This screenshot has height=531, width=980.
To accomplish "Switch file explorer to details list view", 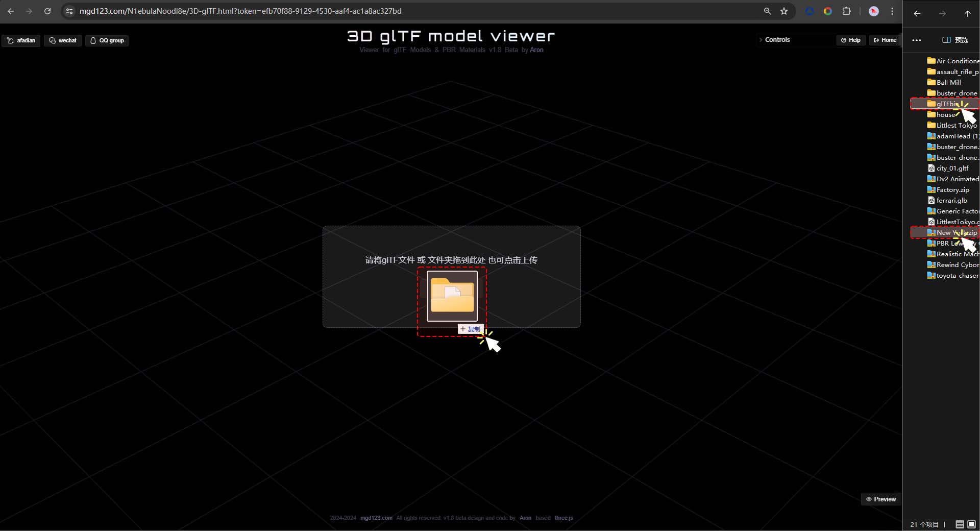I will point(960,524).
